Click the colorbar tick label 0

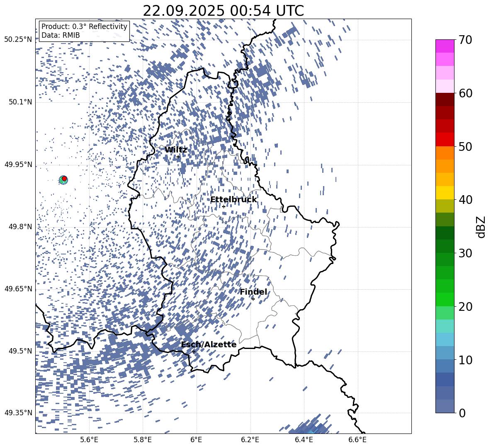(462, 413)
